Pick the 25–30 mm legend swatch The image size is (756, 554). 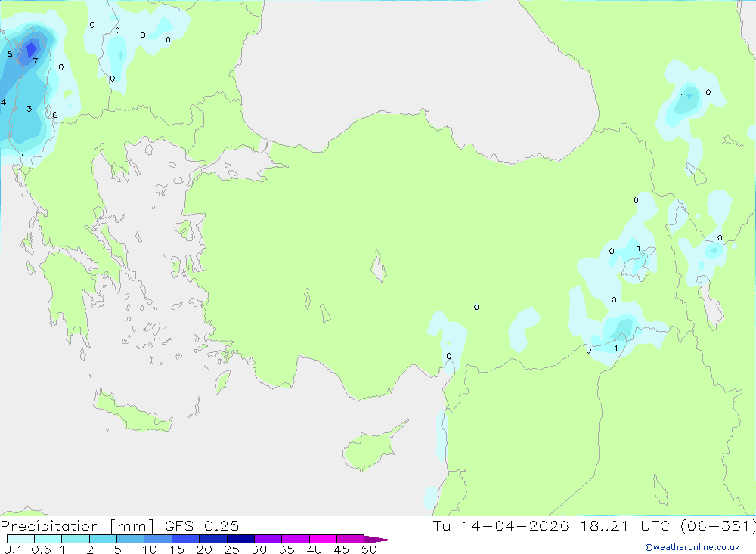click(240, 539)
